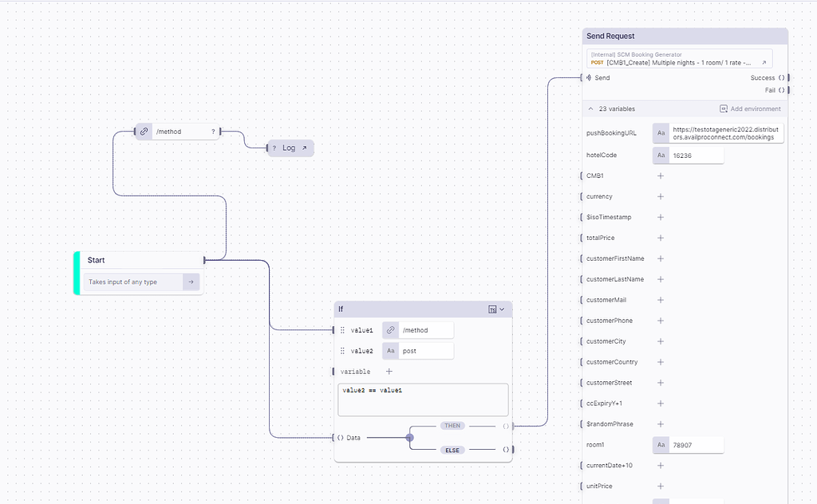This screenshot has height=504, width=817.
Task: Click the question mark output on /method node
Action: tap(211, 131)
